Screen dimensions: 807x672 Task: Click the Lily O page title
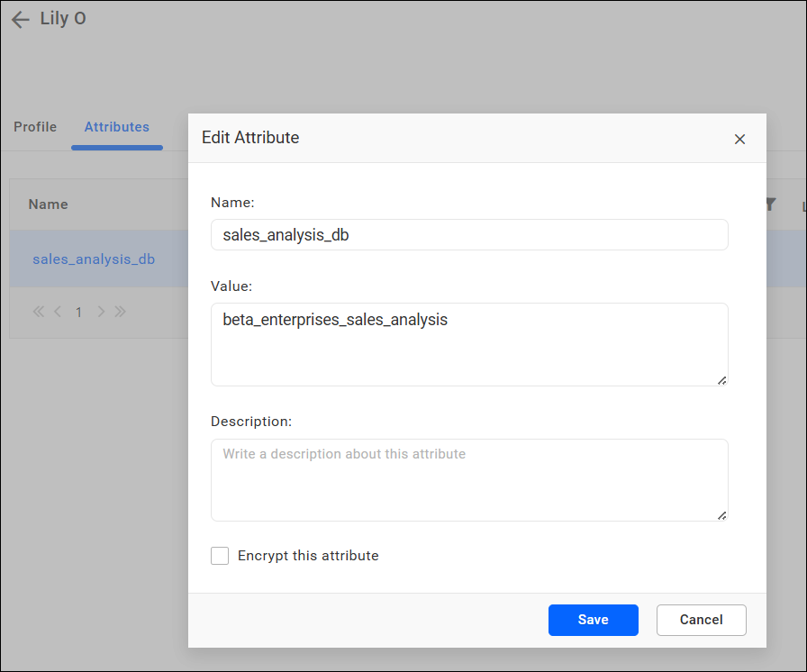(x=63, y=19)
